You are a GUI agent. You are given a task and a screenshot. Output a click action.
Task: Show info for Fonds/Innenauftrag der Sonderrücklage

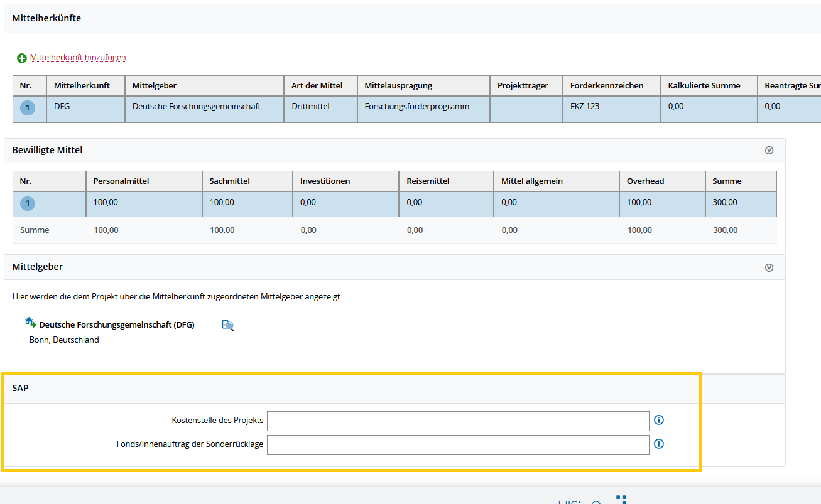click(659, 444)
